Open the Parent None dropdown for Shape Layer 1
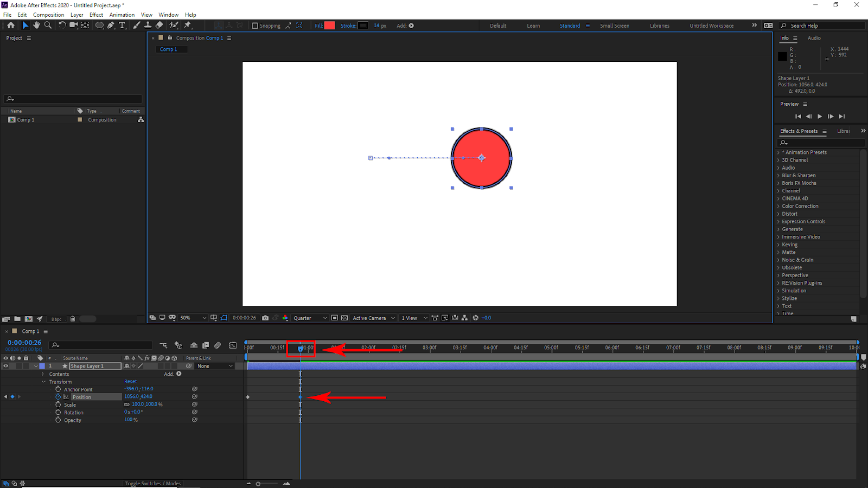The height and width of the screenshot is (488, 868). coord(215,366)
